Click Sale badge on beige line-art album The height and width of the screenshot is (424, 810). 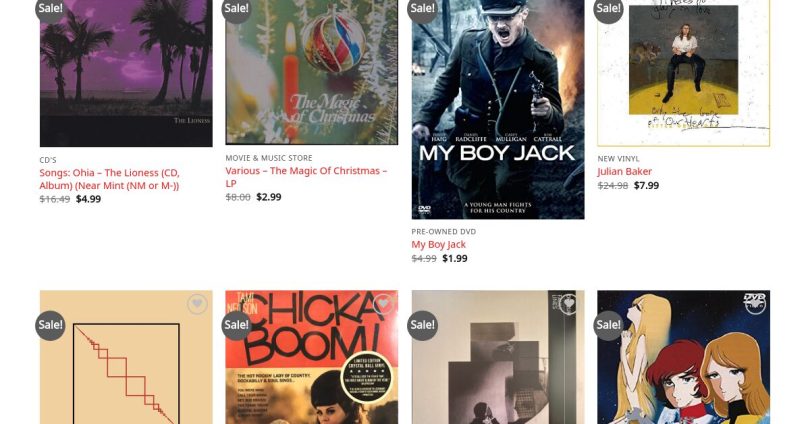50,325
